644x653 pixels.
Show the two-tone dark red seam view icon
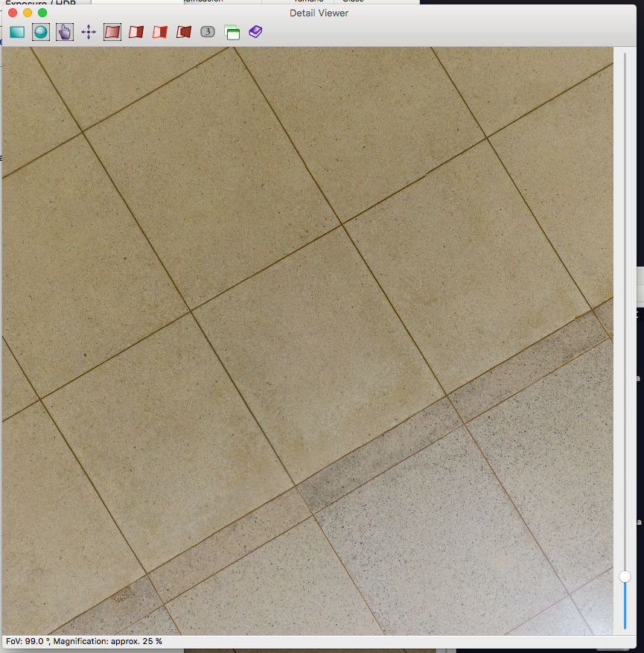pos(136,32)
